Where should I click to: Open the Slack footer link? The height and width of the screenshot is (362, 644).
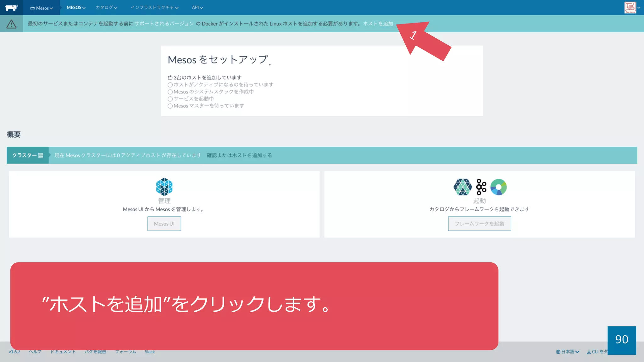tap(150, 352)
